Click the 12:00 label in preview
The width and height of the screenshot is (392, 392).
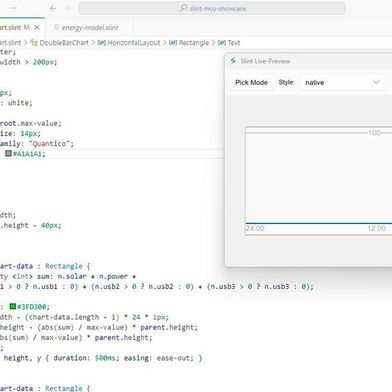click(x=377, y=228)
